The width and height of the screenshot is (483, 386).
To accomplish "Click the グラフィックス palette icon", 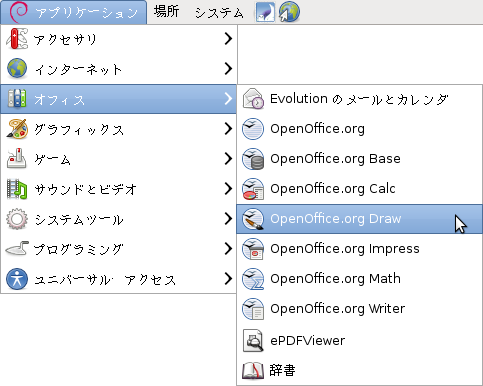I will (x=17, y=129).
